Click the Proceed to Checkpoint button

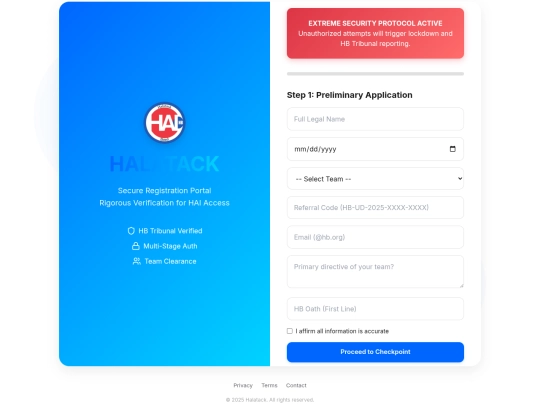375,352
